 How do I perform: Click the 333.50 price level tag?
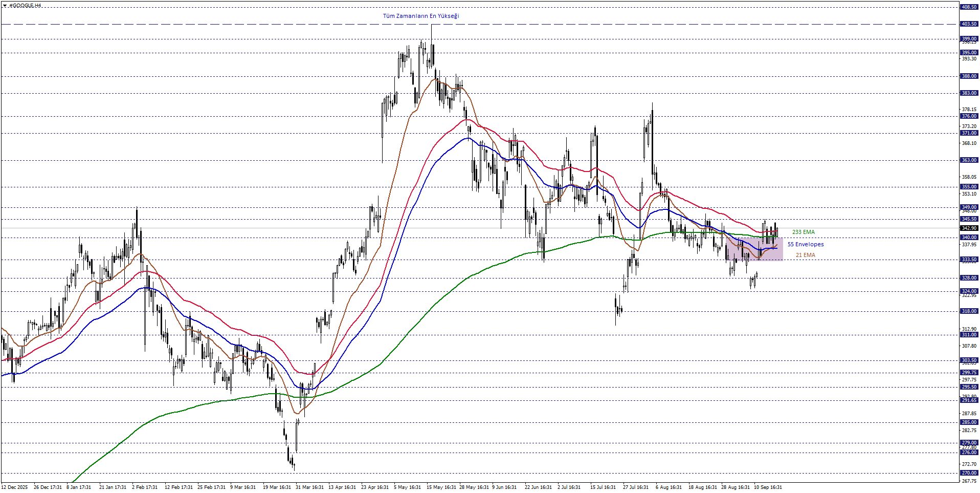pos(969,260)
